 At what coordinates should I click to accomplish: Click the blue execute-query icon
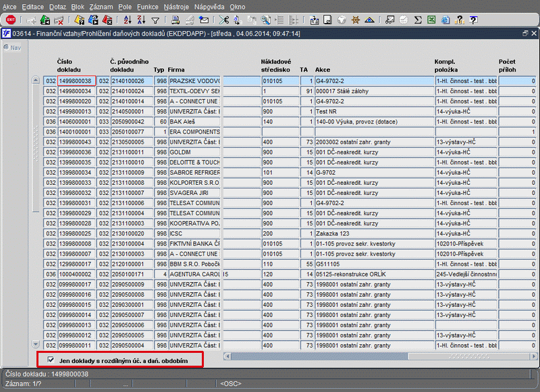[x=93, y=20]
